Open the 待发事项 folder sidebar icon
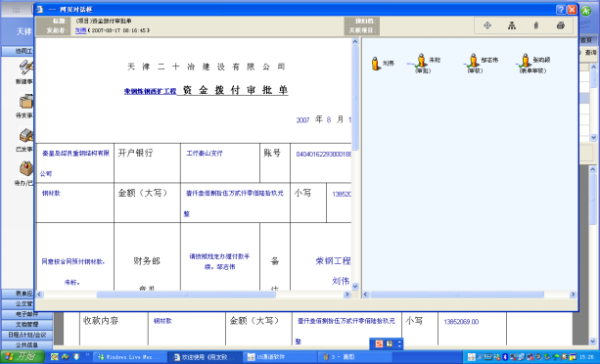Viewport: 600px width, 364px height. pos(26,103)
